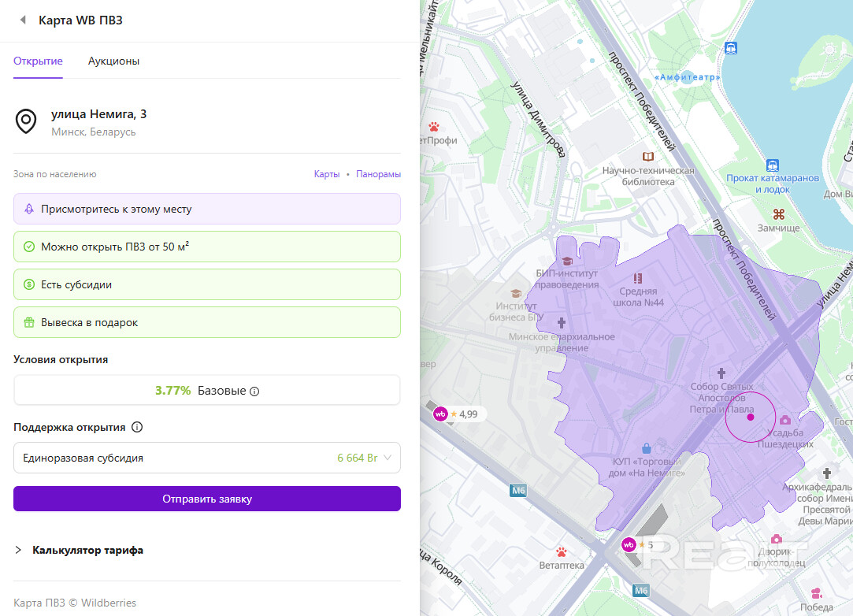Viewport: 853px width, 616px height.
Task: Click the Есть субсидии info banner
Action: point(206,284)
